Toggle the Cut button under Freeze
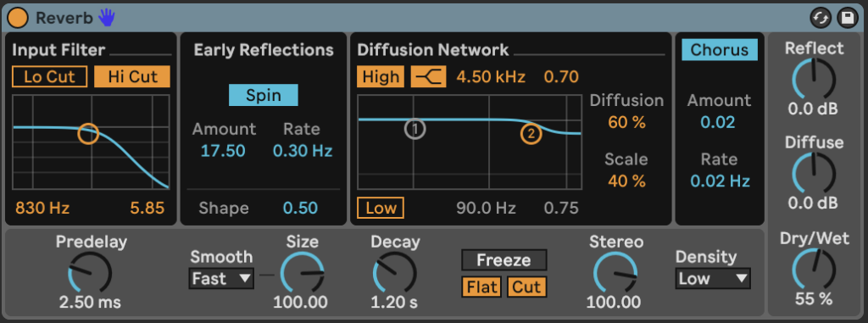Image resolution: width=868 pixels, height=323 pixels. [526, 287]
